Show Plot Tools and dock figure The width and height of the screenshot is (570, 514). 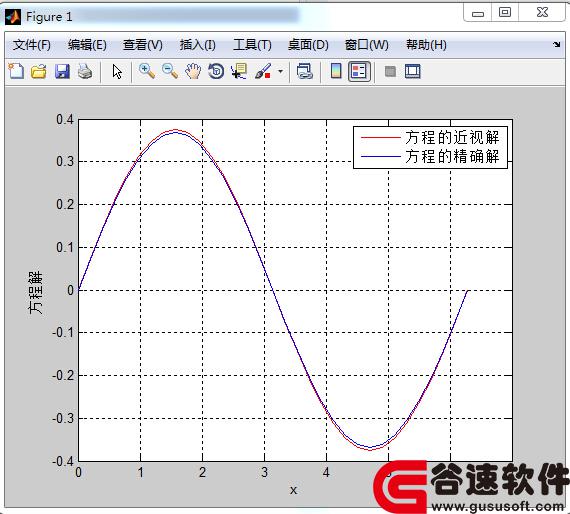tap(413, 71)
